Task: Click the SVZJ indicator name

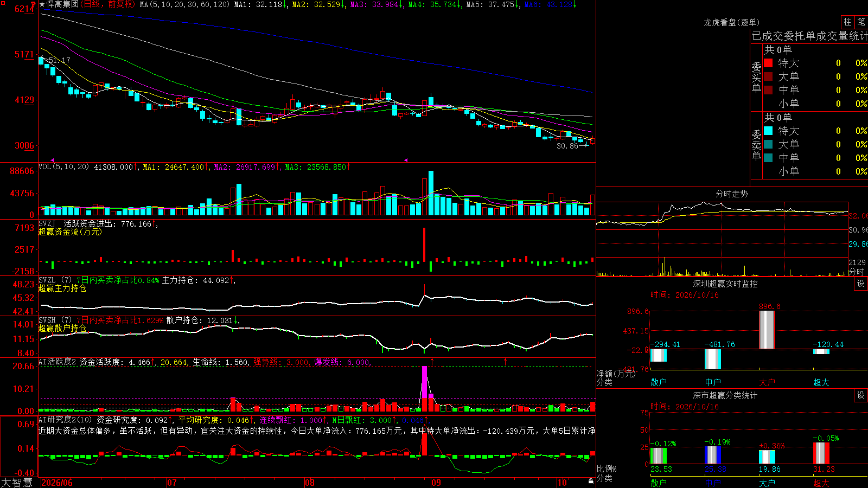Action: point(47,223)
